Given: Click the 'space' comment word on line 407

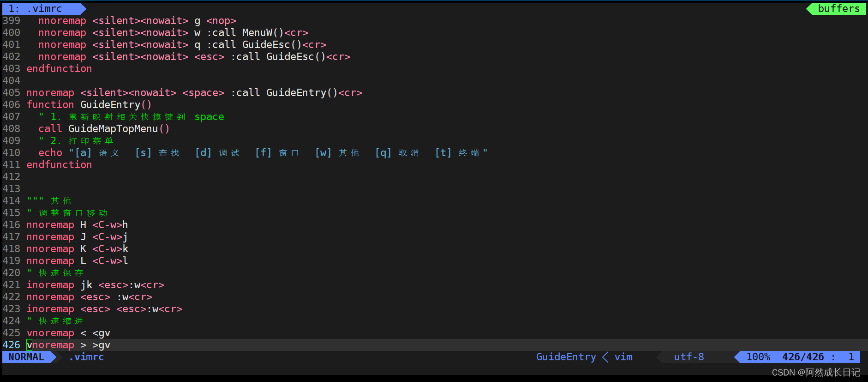Looking at the screenshot, I should tap(209, 117).
